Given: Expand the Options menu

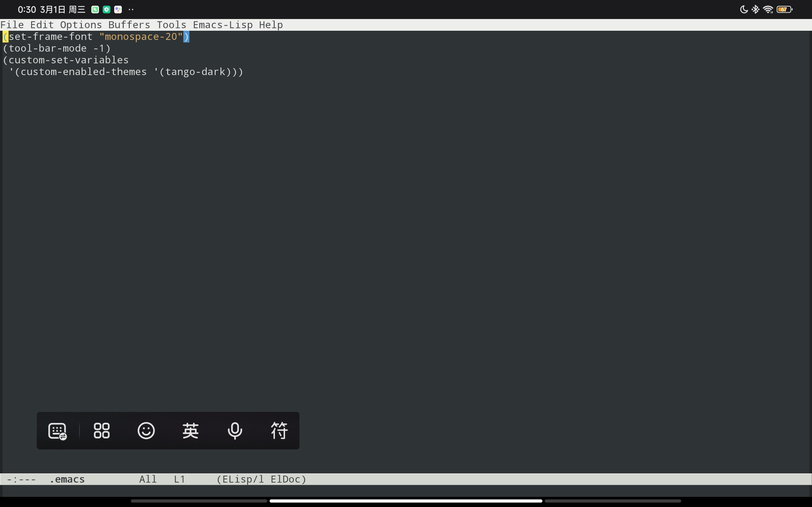Looking at the screenshot, I should tap(81, 25).
